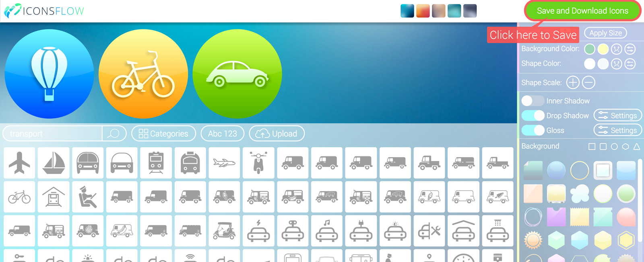Choose the mint green hexagon background
Image resolution: width=644 pixels, height=262 pixels.
556,240
